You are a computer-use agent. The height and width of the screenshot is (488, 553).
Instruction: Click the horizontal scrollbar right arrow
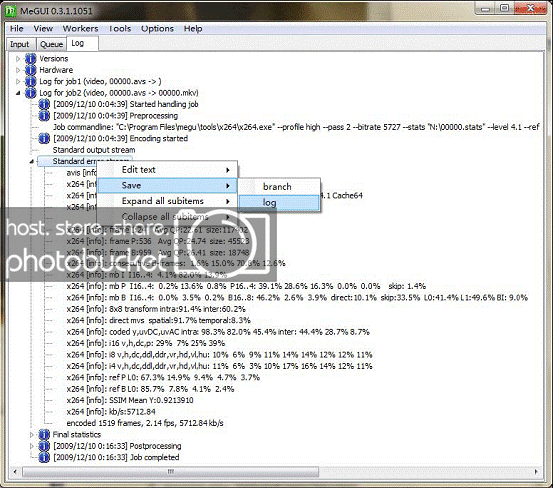536,471
